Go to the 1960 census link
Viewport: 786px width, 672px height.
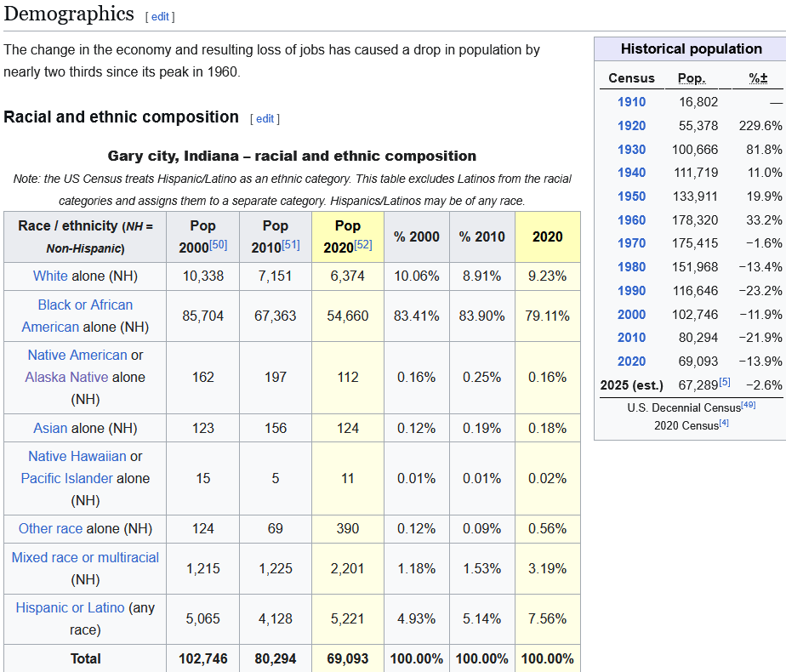(631, 220)
